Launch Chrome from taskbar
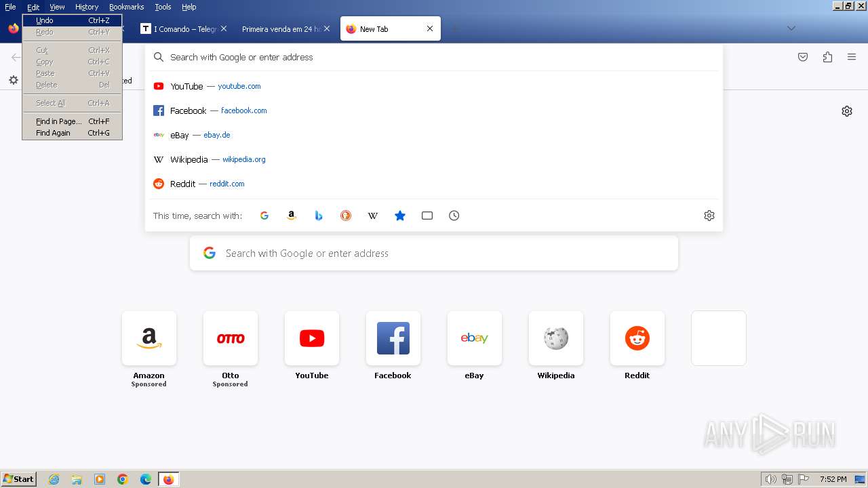The height and width of the screenshot is (488, 868). (x=123, y=479)
